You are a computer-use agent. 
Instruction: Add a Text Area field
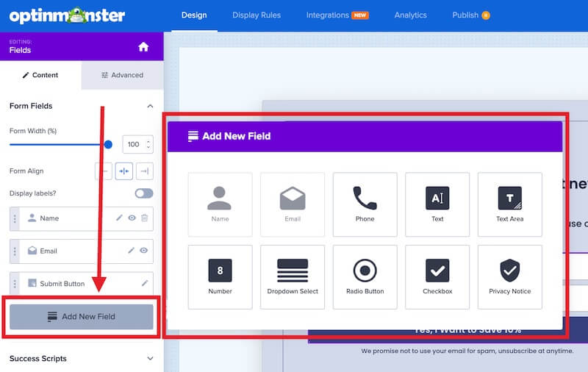pyautogui.click(x=509, y=204)
